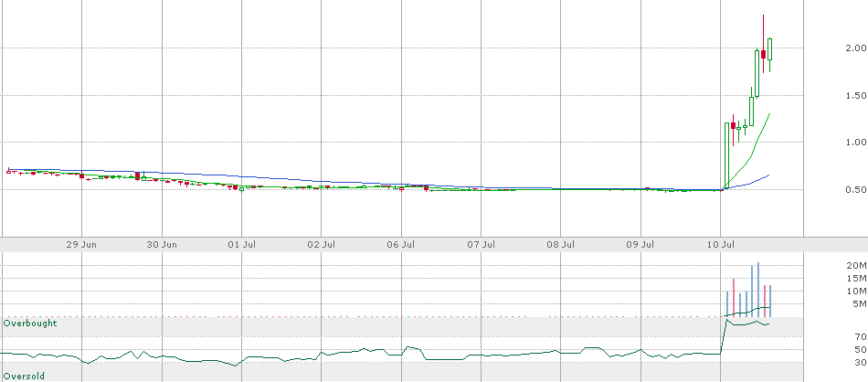Select the 01 Jul date label

point(242,244)
